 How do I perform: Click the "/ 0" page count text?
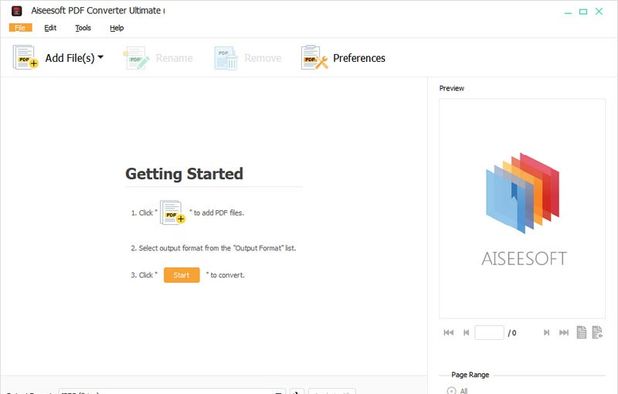(x=512, y=333)
